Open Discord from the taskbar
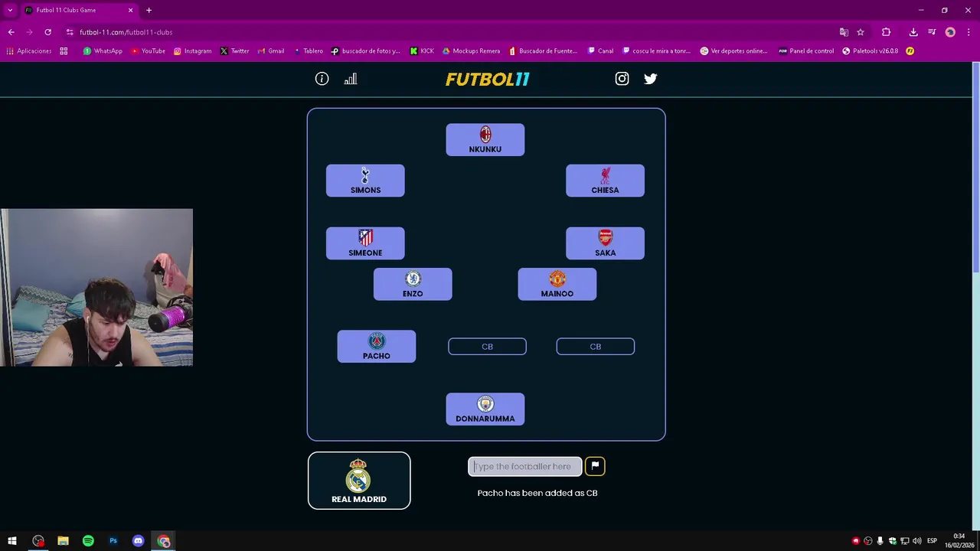Screen dimensions: 980x551 pyautogui.click(x=139, y=541)
